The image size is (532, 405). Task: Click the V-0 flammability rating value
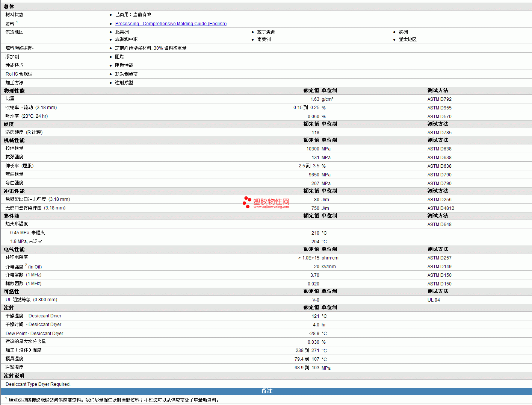coord(316,300)
